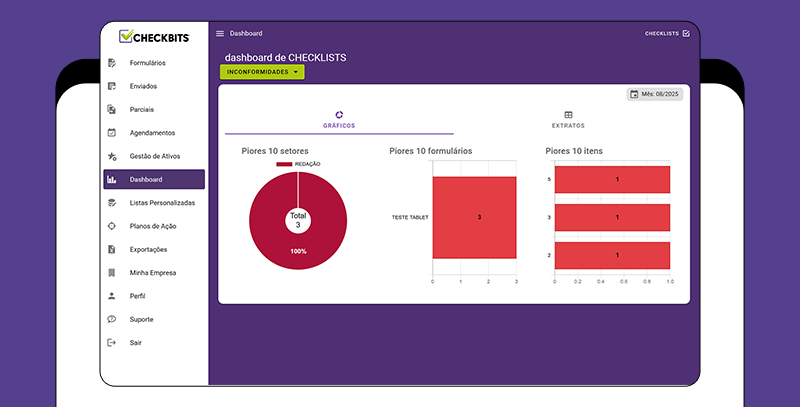Click the calendar icon in month selector

[634, 94]
